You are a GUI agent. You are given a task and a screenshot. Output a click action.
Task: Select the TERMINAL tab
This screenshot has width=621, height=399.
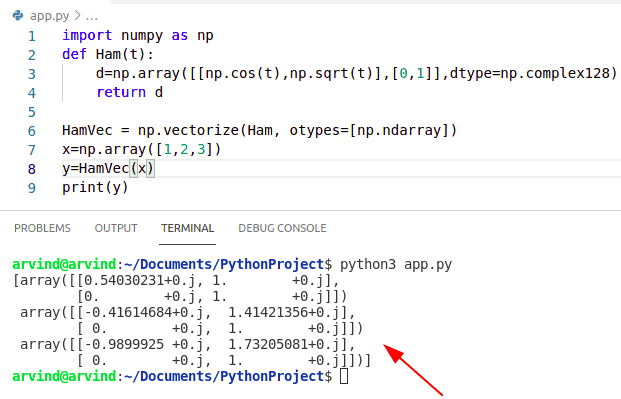pyautogui.click(x=187, y=228)
